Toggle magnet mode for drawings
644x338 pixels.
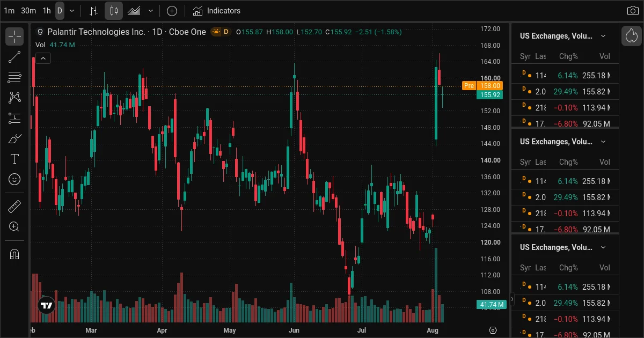14,254
